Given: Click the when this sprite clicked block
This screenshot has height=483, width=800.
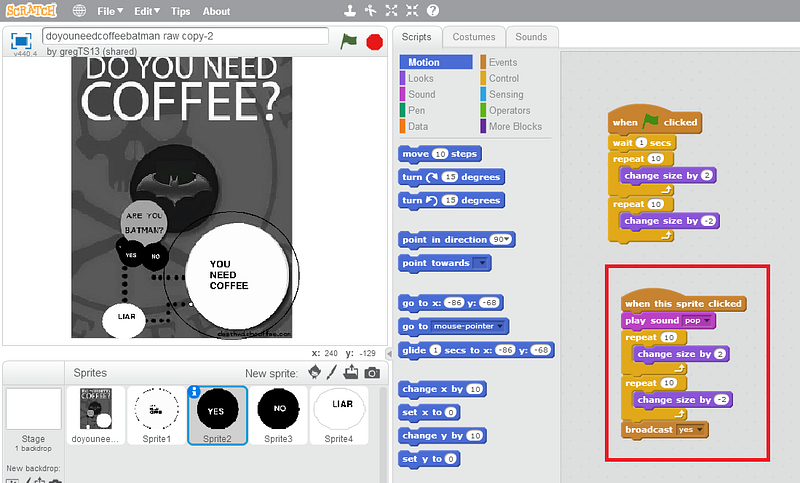Looking at the screenshot, I should [684, 303].
